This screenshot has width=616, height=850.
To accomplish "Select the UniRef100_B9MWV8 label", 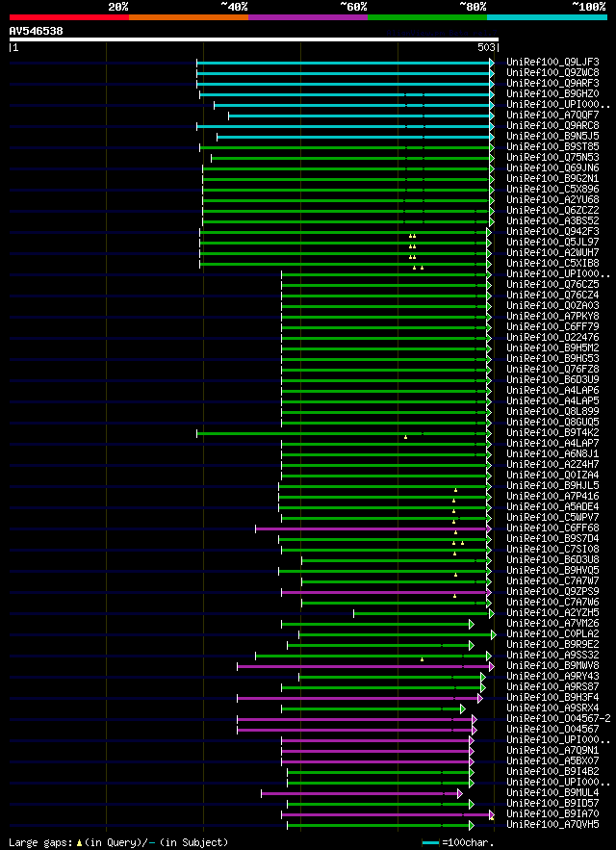I will point(552,666).
